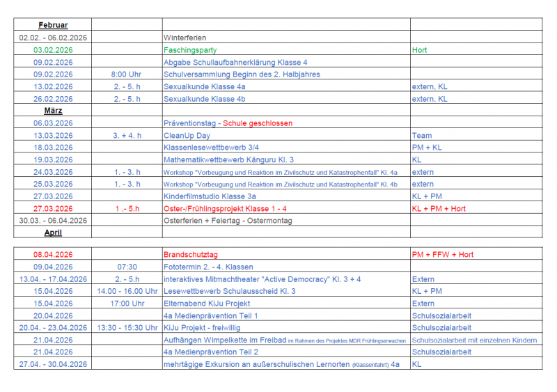Click the 8:00 Uhr time cell
Image resolution: width=557 pixels, height=392 pixels.
(127, 75)
